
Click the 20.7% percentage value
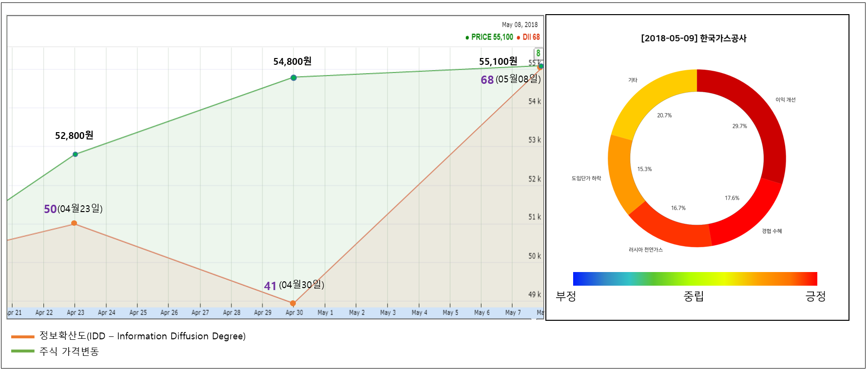tap(664, 116)
